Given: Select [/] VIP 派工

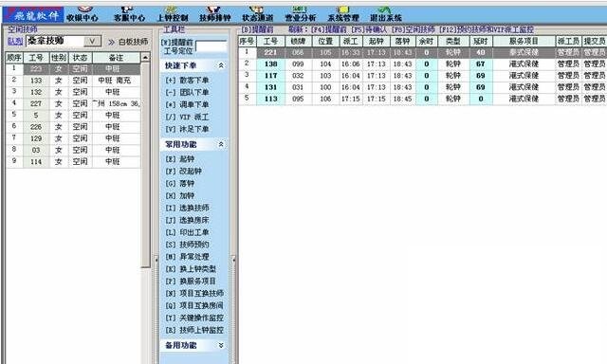Looking at the screenshot, I should point(187,117).
